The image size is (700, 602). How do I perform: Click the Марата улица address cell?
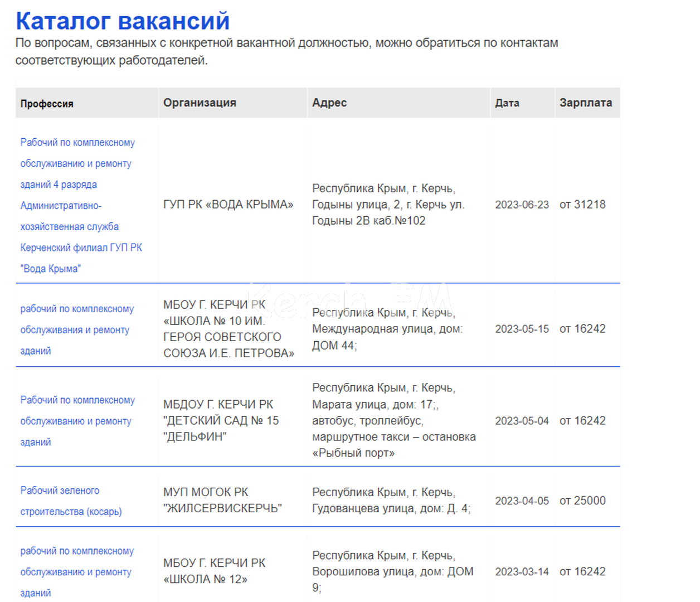(x=394, y=420)
